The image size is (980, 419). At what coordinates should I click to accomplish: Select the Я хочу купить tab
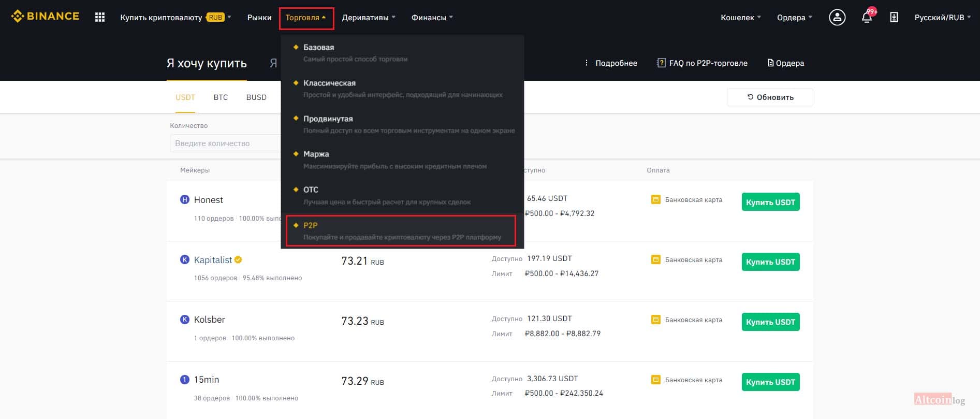(207, 63)
